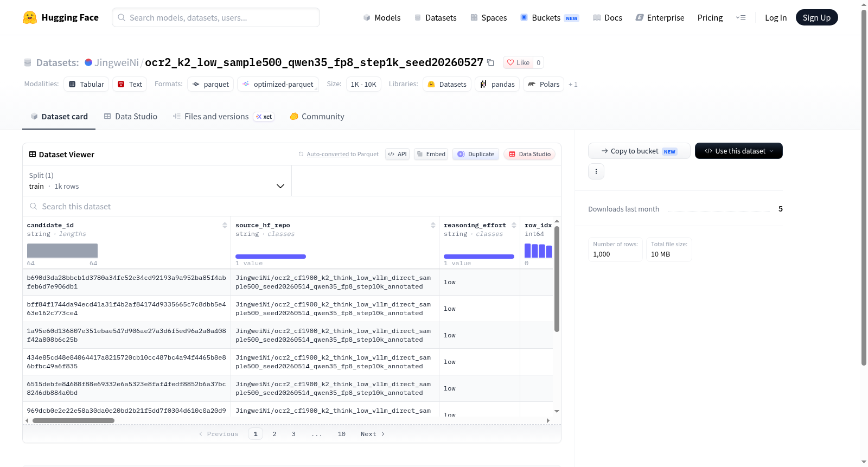Viewport: 868px width, 467px height.
Task: Open the Community tab
Action: coord(317,117)
